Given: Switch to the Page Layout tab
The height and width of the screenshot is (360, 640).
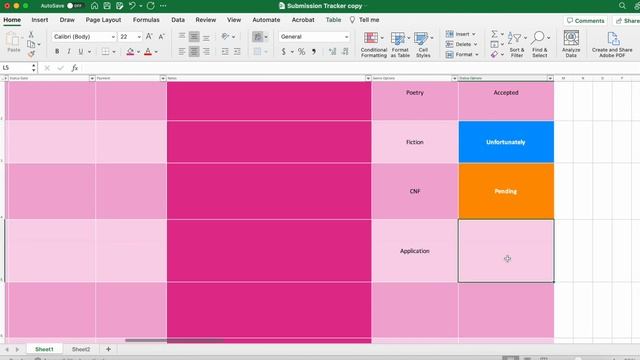Looking at the screenshot, I should click(x=103, y=20).
